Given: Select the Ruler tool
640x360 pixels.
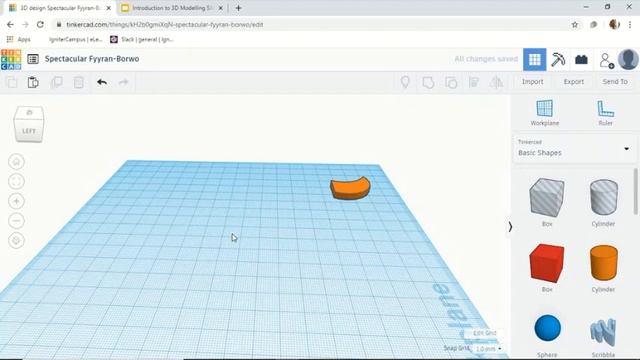Looking at the screenshot, I should (606, 113).
